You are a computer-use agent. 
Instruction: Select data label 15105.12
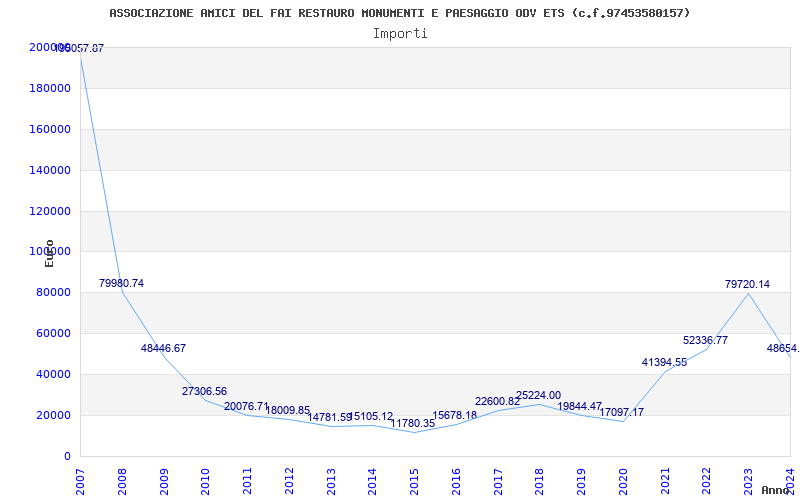point(371,417)
